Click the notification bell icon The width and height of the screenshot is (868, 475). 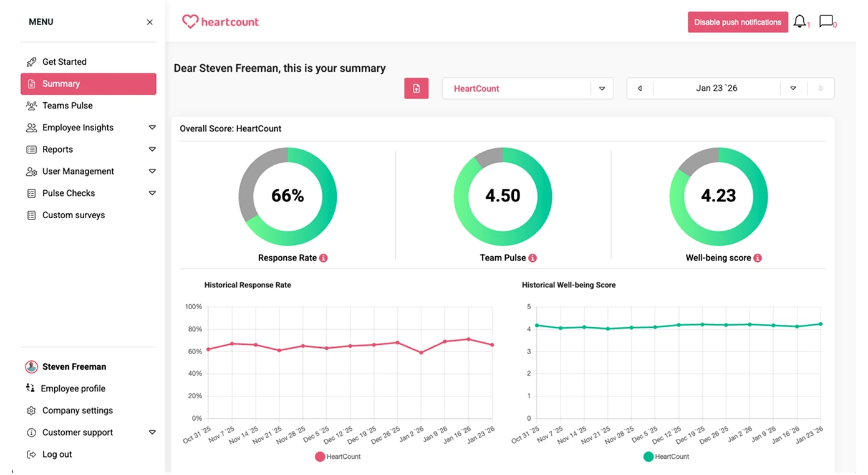[799, 22]
